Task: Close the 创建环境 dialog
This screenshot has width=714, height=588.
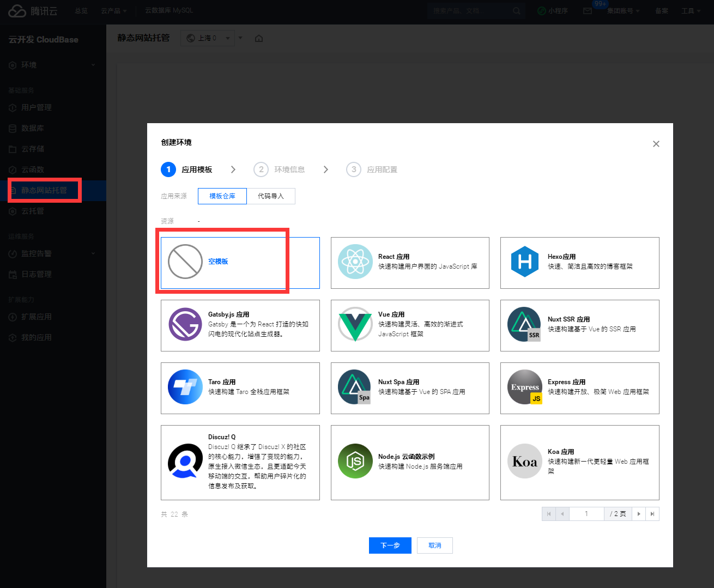Action: point(656,144)
